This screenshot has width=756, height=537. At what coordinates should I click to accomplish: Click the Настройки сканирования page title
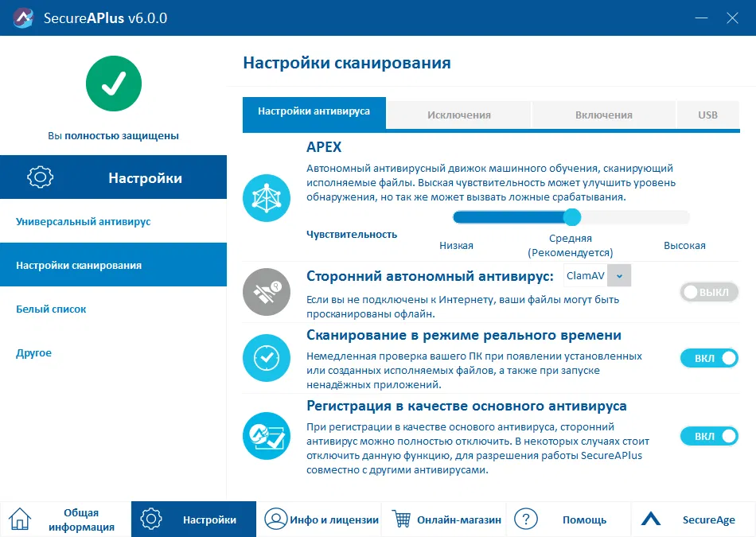(347, 63)
